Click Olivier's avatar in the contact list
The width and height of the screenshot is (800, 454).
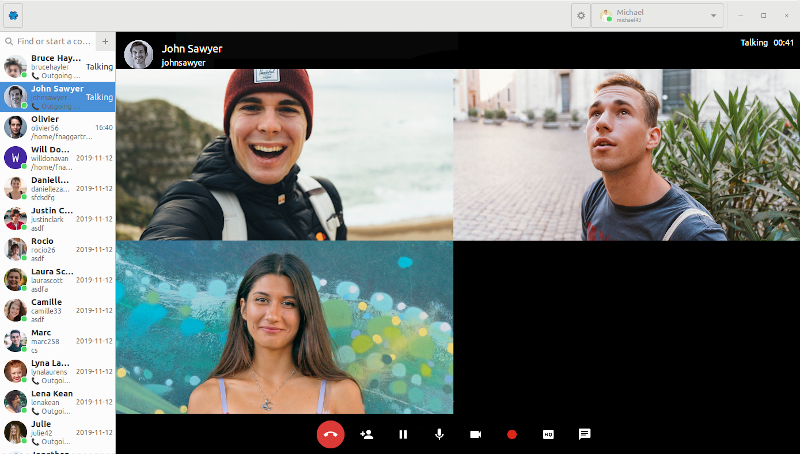15,128
